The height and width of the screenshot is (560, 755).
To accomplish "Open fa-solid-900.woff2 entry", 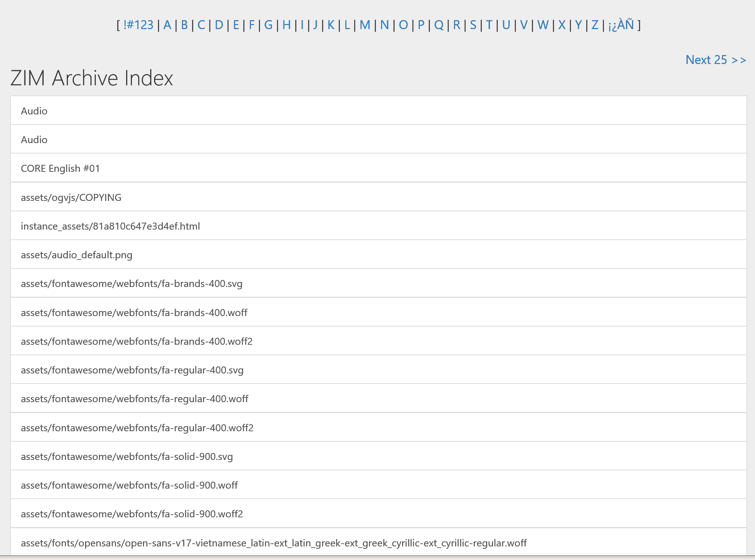I will click(x=132, y=514).
